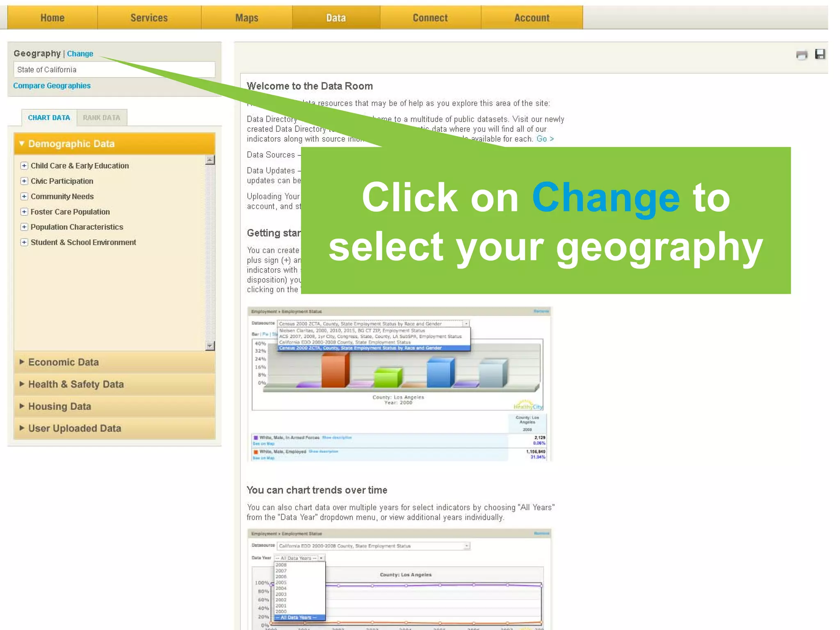Image resolution: width=840 pixels, height=630 pixels.
Task: Expand the Economic Data section
Action: (114, 362)
